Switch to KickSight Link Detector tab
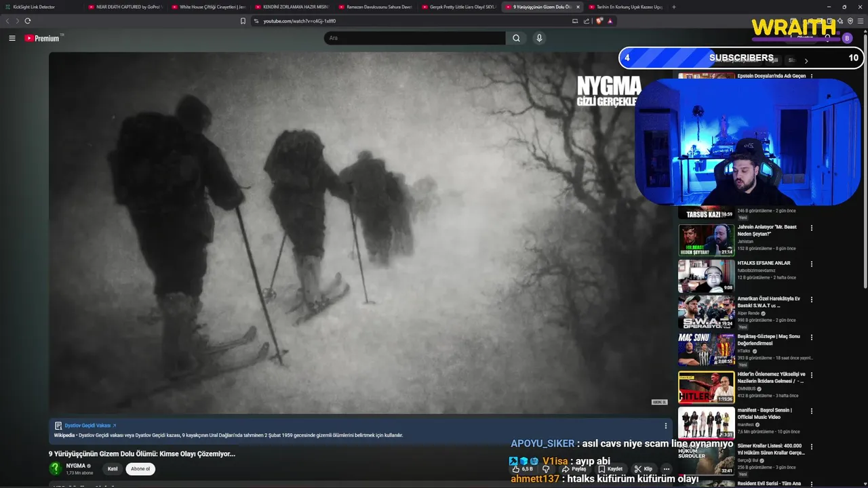 point(41,7)
